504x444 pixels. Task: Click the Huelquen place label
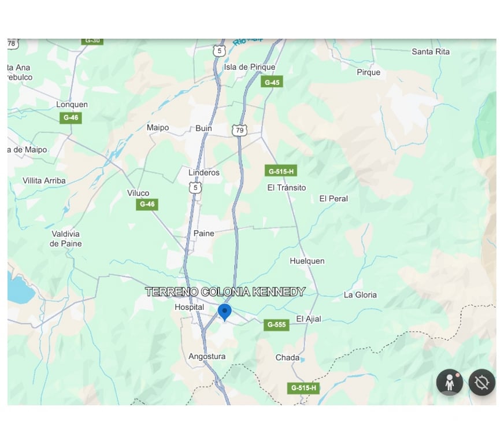click(x=307, y=261)
